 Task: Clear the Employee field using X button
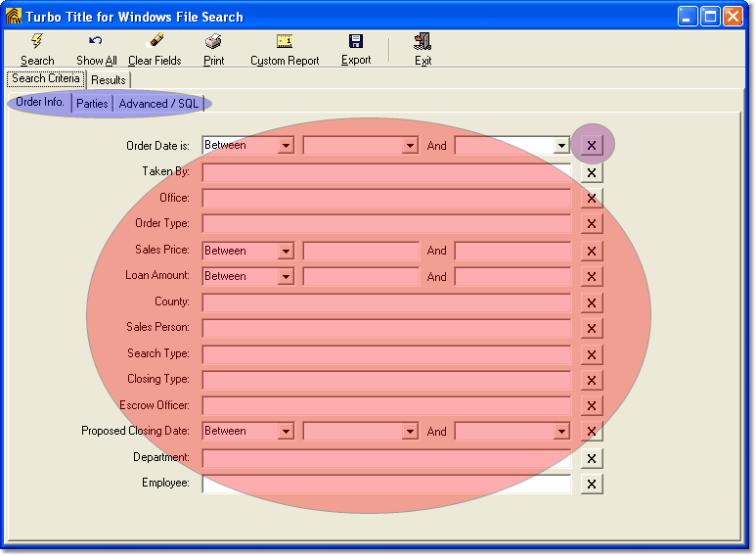(592, 484)
